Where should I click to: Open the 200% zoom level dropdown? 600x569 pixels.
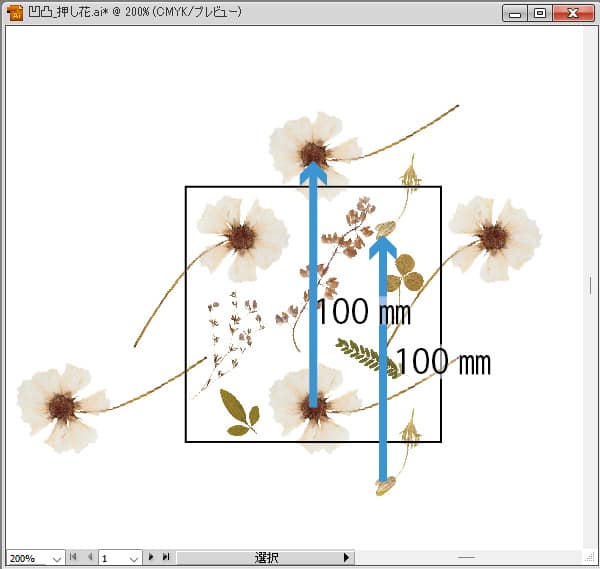[x=56, y=558]
